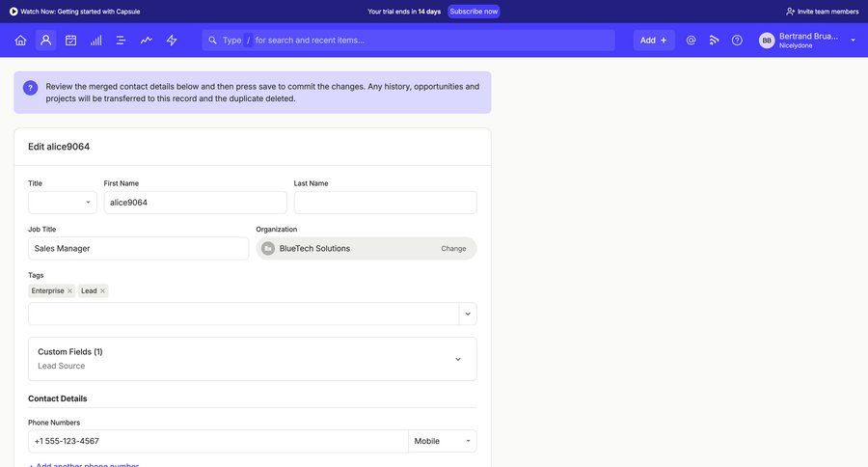The height and width of the screenshot is (467, 868).
Task: Open the Sales pipeline bar chart icon
Action: (95, 41)
